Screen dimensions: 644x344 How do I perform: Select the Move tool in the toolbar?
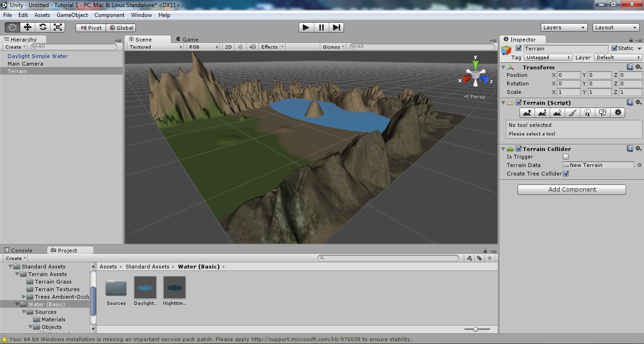pos(27,27)
